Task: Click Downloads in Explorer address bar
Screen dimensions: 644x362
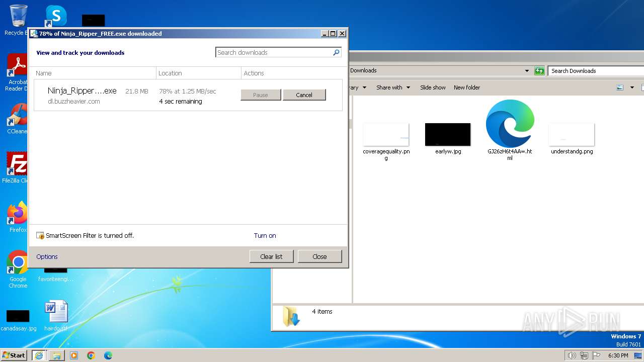Action: pyautogui.click(x=363, y=70)
